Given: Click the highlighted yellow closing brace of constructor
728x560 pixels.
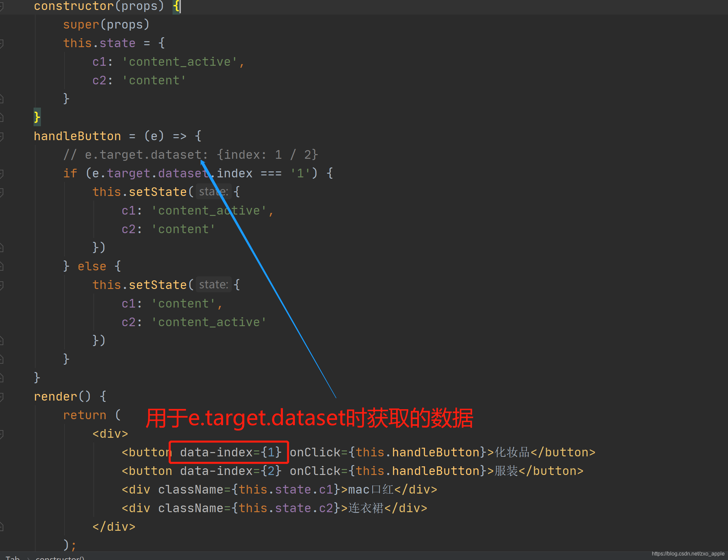Looking at the screenshot, I should point(37,117).
